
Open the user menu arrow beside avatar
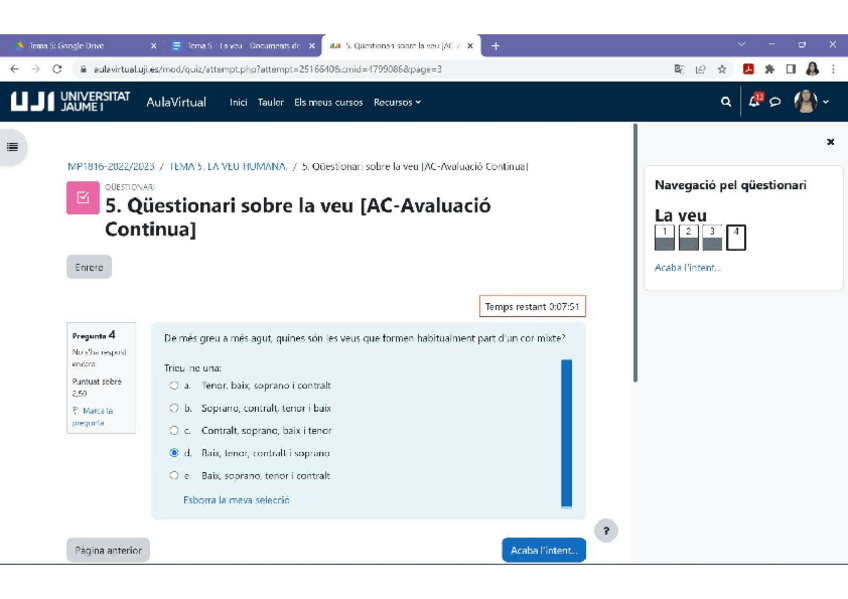click(826, 102)
